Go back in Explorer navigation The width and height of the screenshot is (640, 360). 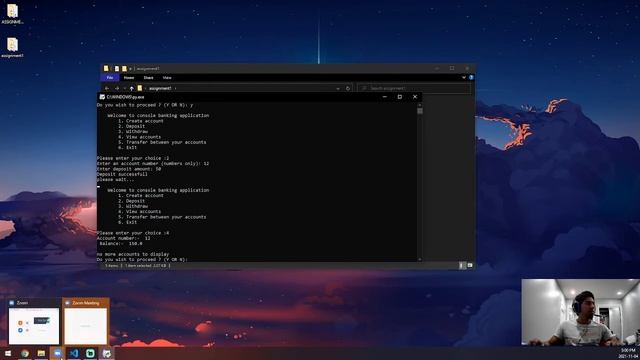point(107,88)
